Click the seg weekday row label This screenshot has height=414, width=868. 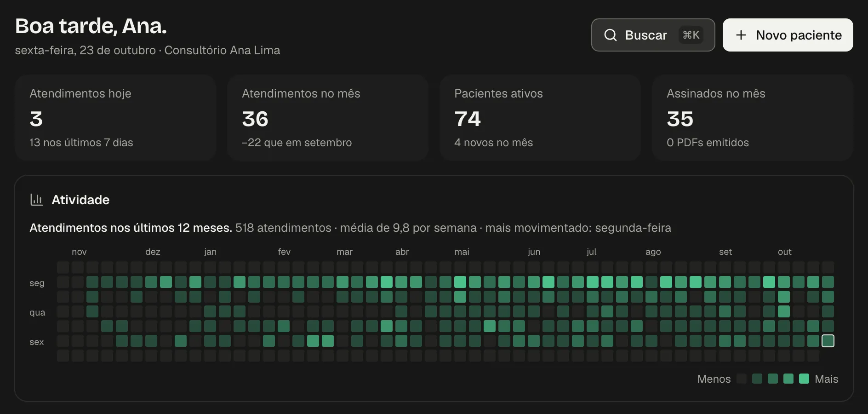[37, 283]
